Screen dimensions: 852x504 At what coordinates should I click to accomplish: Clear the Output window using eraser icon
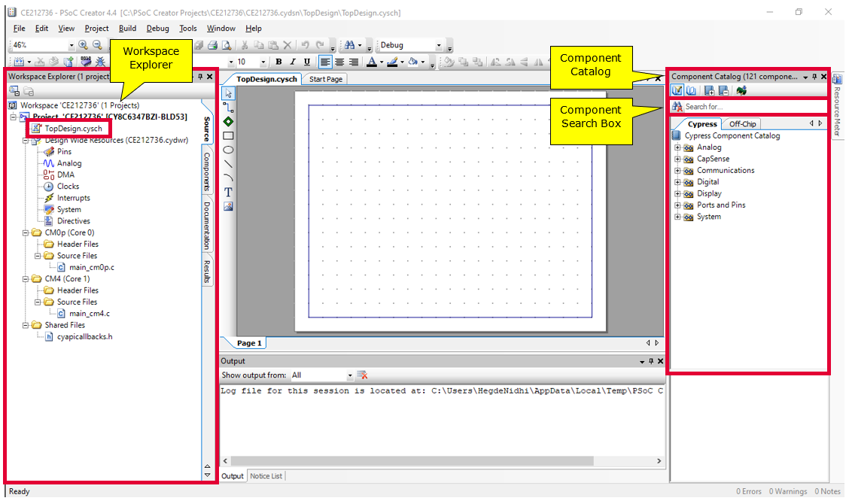point(363,375)
